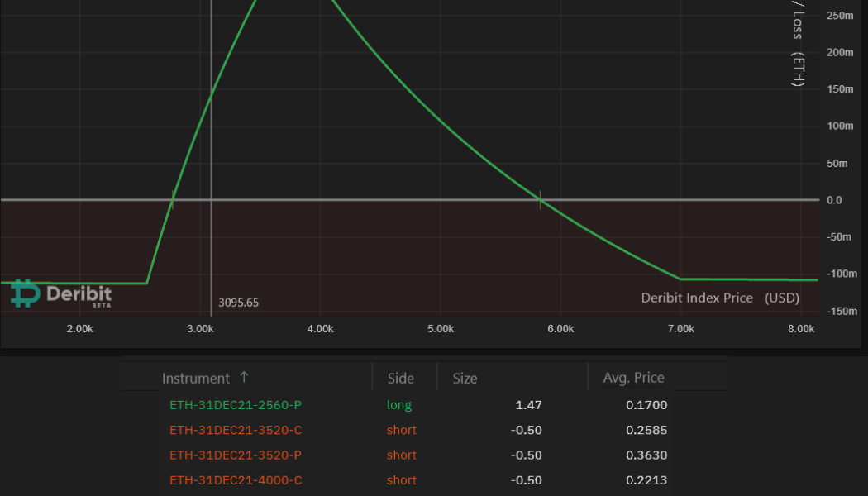Toggle the long side on the 2560-P row
Viewport: 868px width, 496px height.
point(399,405)
